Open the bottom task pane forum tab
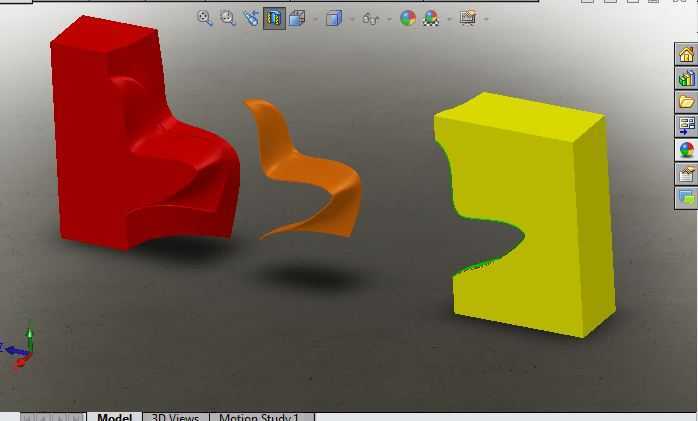The image size is (698, 421). pos(686,198)
